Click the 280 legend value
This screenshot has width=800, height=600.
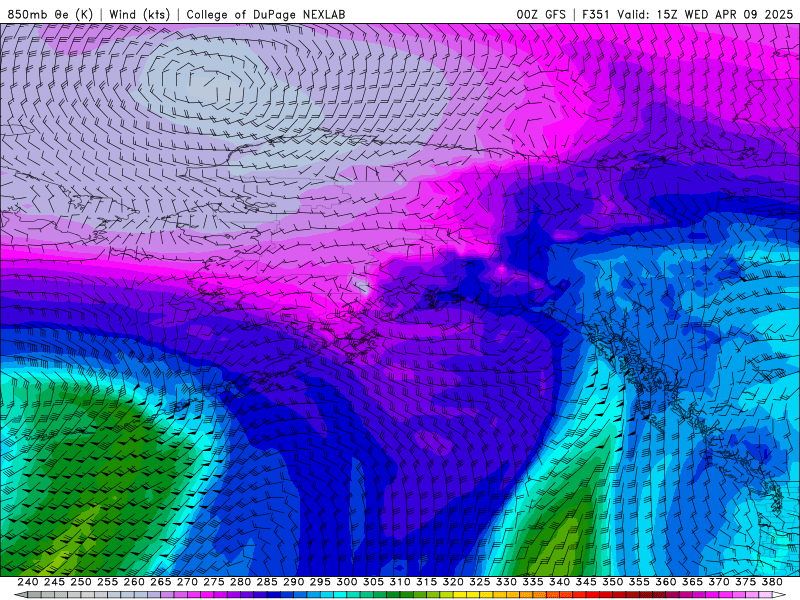click(x=240, y=582)
